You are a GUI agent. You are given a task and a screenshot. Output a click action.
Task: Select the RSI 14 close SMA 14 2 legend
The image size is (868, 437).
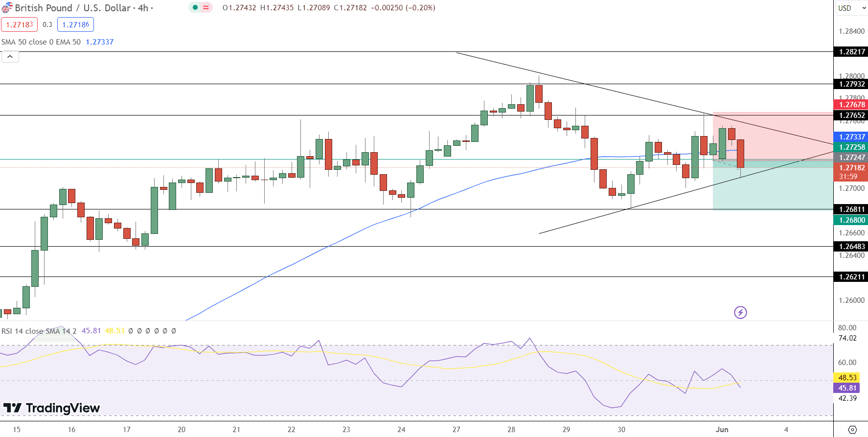(39, 331)
